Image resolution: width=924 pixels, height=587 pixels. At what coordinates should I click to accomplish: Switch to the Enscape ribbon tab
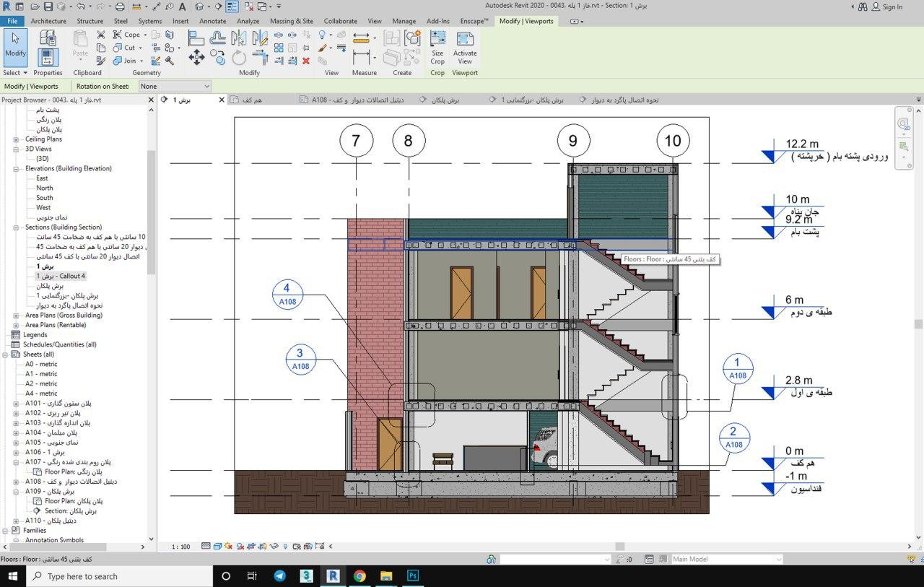pyautogui.click(x=474, y=21)
